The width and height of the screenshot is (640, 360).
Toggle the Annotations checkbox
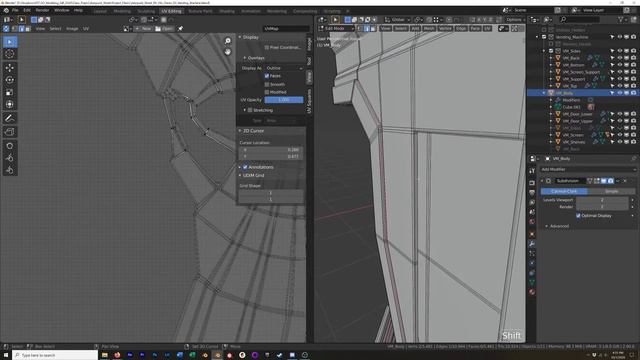pos(245,167)
